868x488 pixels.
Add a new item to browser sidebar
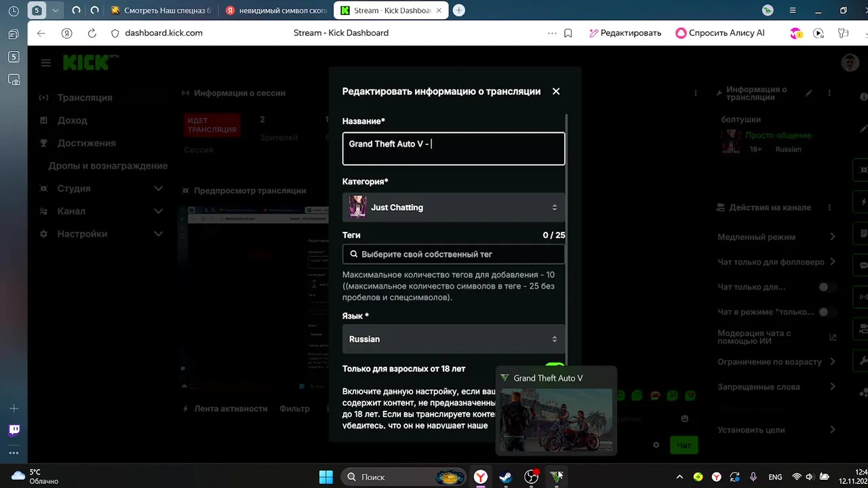click(x=14, y=409)
